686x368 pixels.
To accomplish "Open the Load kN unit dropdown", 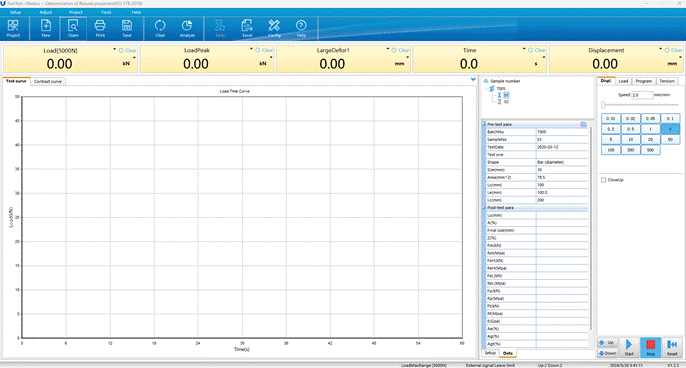I will click(134, 57).
